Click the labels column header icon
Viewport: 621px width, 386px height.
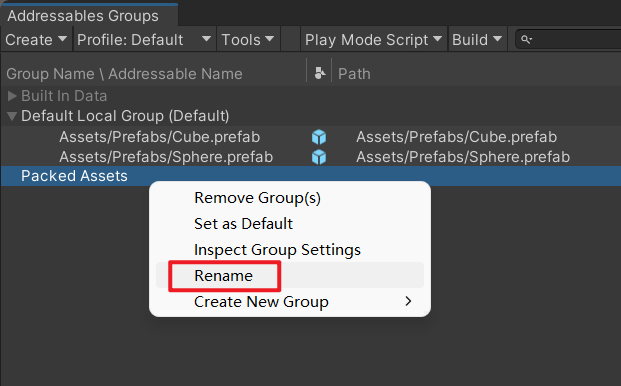[x=320, y=73]
